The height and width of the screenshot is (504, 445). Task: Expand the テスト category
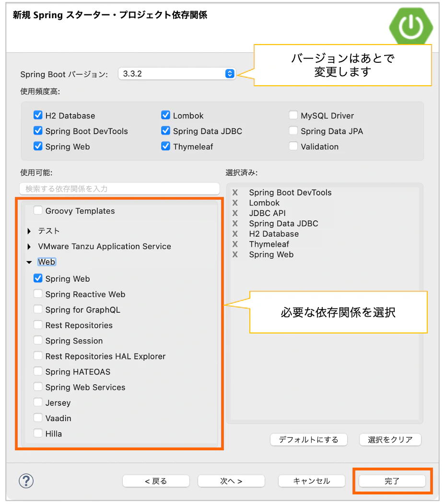point(29,230)
